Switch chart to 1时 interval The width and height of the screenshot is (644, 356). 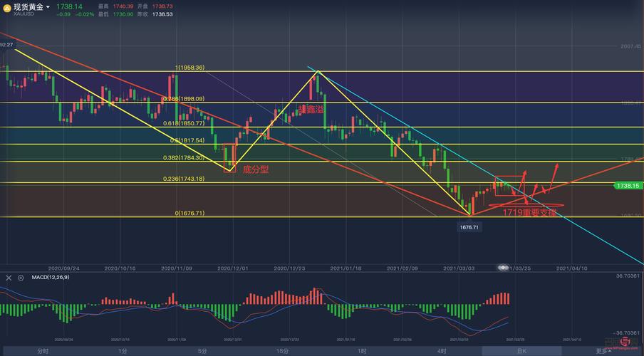pos(362,351)
